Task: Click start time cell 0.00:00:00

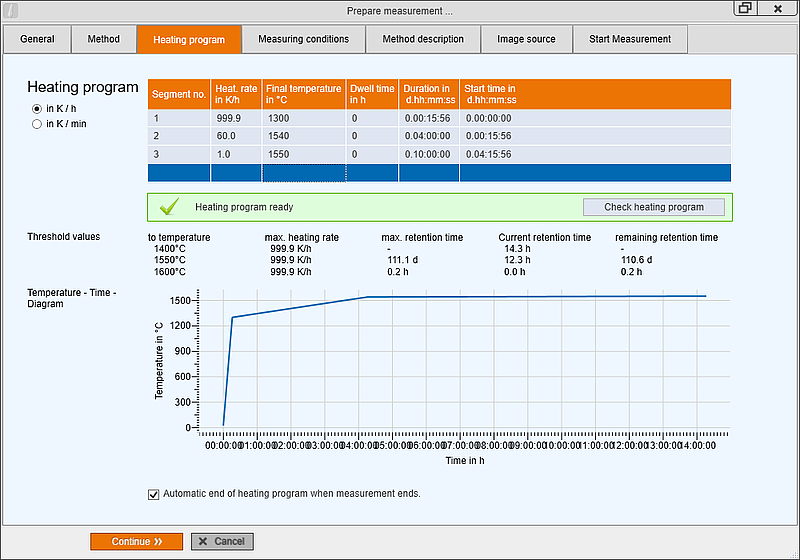Action: click(595, 118)
